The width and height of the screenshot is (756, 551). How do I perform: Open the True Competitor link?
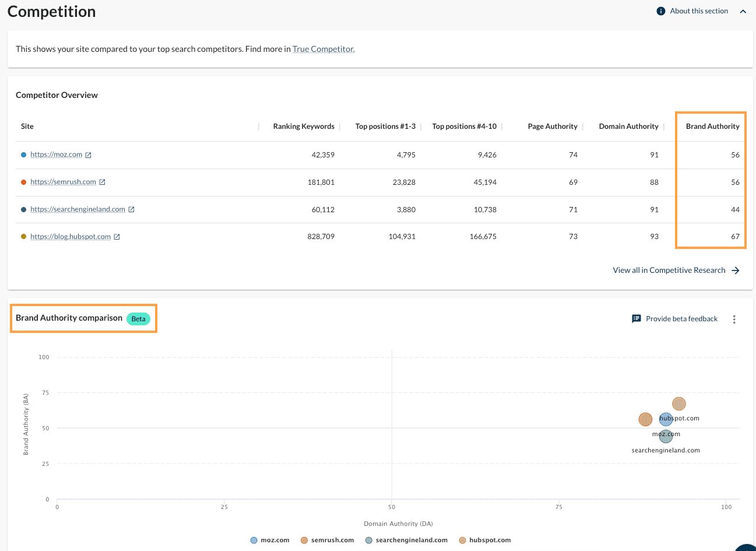click(x=324, y=49)
